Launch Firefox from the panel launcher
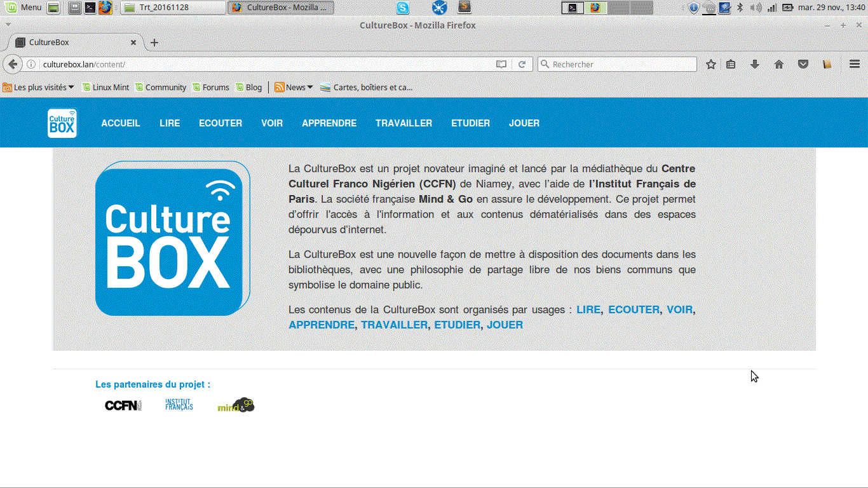Image resolution: width=868 pixels, height=488 pixels. [105, 8]
